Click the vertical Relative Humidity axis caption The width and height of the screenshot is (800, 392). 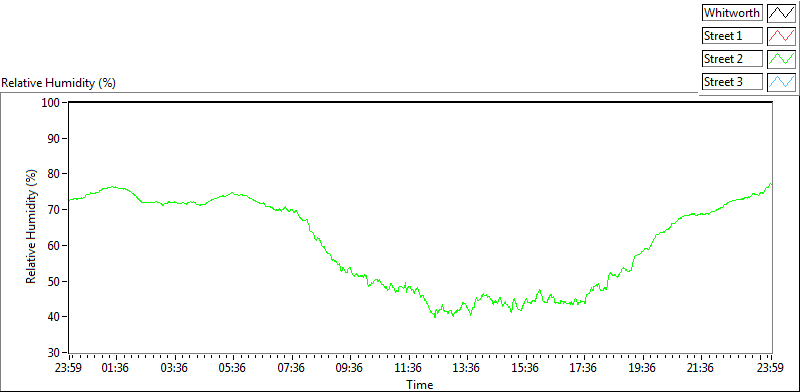32,227
